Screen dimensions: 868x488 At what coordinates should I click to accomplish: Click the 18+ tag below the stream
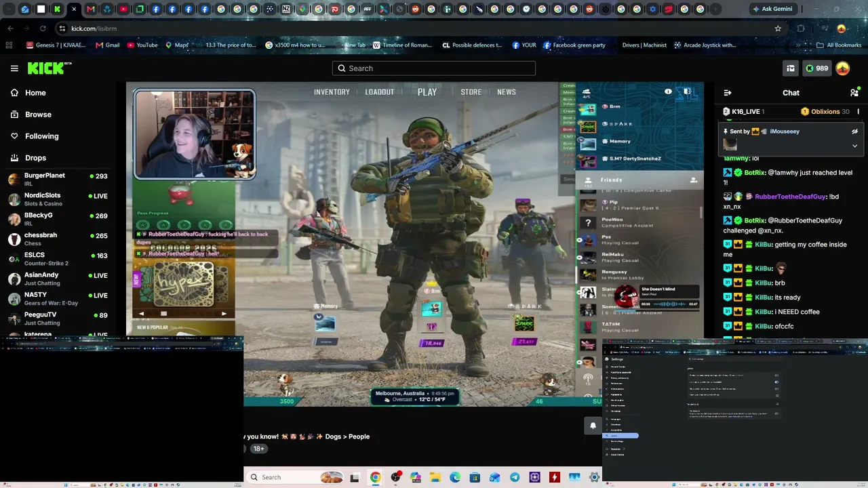258,449
